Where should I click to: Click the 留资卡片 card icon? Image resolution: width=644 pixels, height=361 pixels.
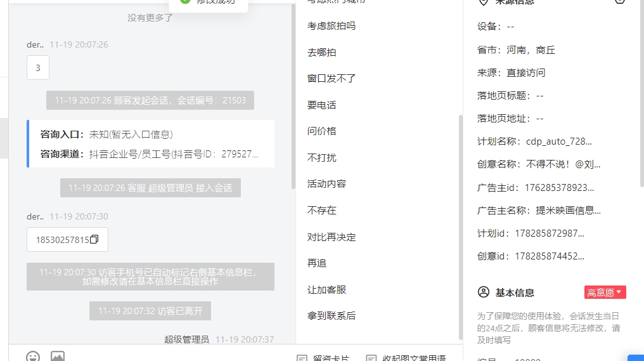[x=302, y=358]
